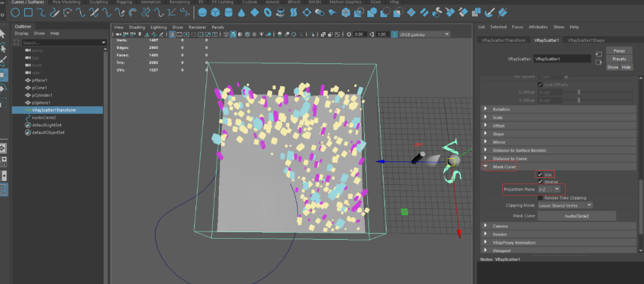Select the NURBS circle shelf tool

pos(16,12)
